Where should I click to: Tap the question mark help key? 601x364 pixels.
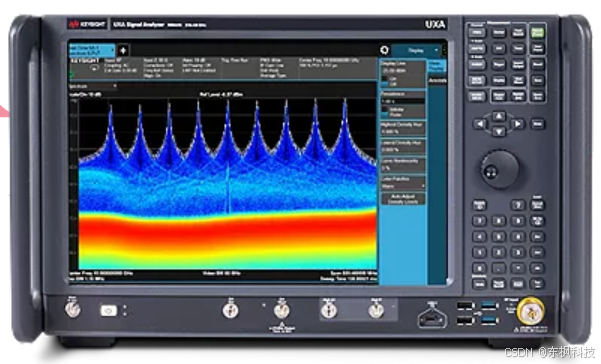click(517, 205)
